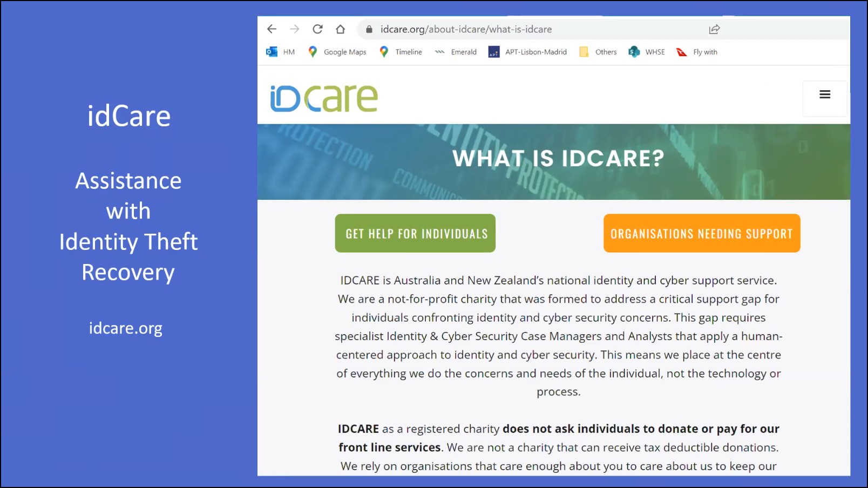Screen dimensions: 868x488
Task: Expand the Others bookmarks folder
Action: pyautogui.click(x=598, y=52)
